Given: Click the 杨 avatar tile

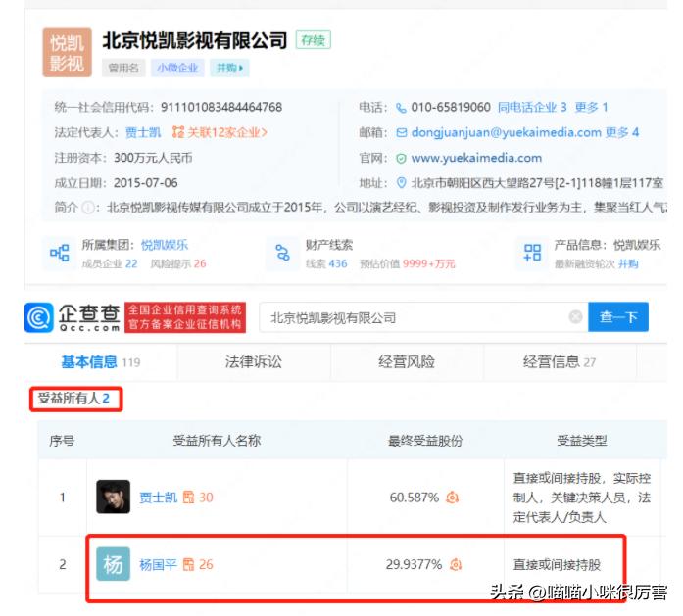Looking at the screenshot, I should coord(113,564).
